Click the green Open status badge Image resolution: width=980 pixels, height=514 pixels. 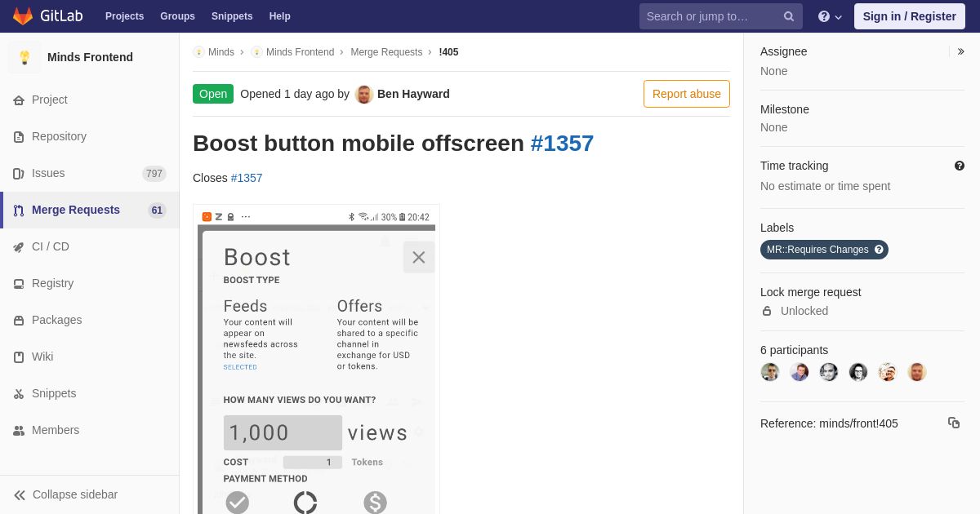tap(213, 94)
